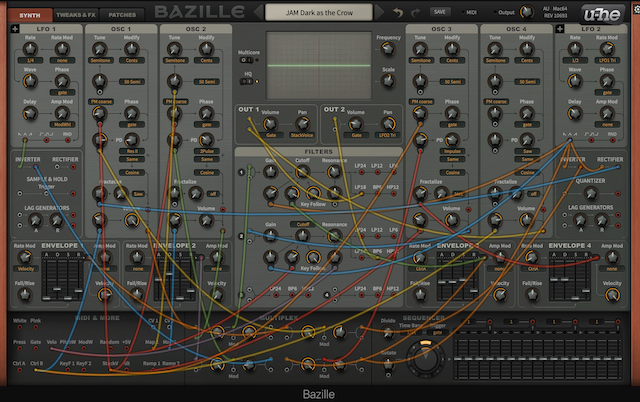Open the Filter 2 Cutoff mod selector
Image resolution: width=640 pixels, height=402 pixels.
(x=302, y=224)
